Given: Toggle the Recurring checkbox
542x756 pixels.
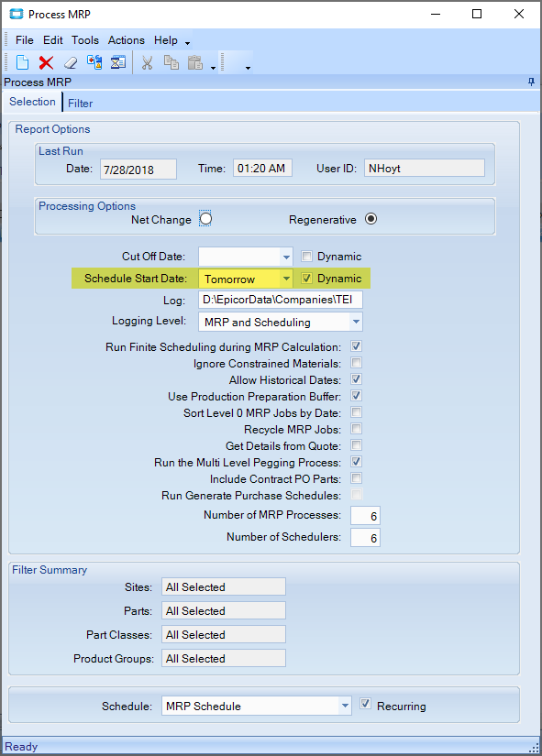Looking at the screenshot, I should click(x=365, y=704).
